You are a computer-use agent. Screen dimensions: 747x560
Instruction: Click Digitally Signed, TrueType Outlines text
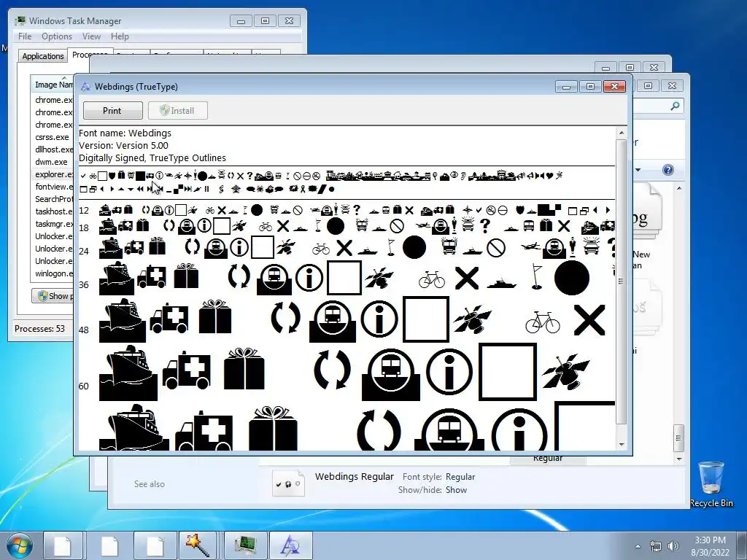point(152,158)
